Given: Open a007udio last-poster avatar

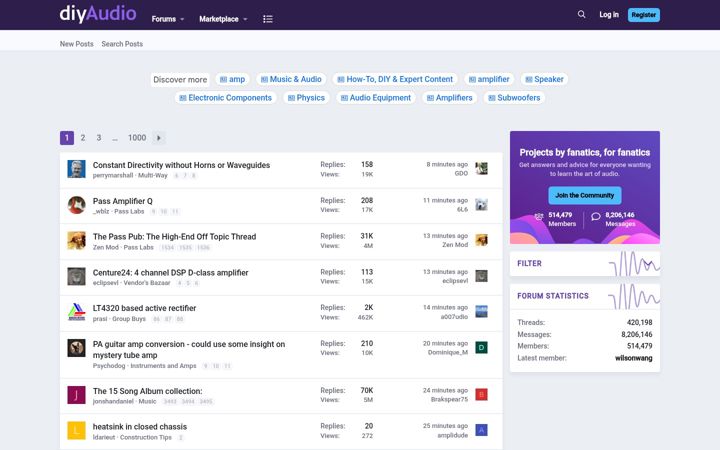Looking at the screenshot, I should [x=481, y=311].
